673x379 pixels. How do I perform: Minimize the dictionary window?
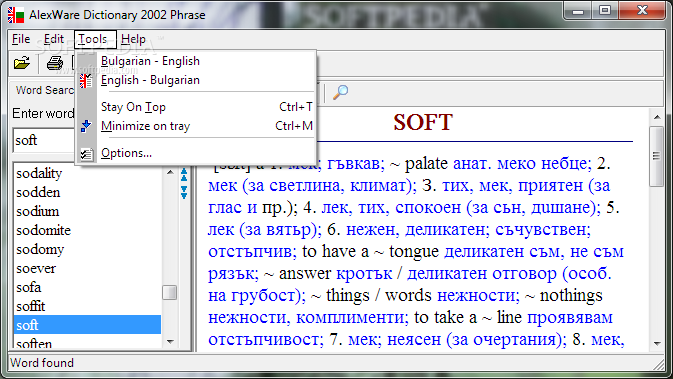coord(578,11)
